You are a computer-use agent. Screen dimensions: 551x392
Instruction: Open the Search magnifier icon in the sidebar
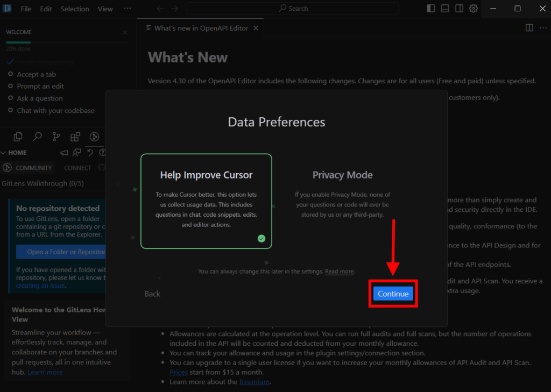coord(37,137)
